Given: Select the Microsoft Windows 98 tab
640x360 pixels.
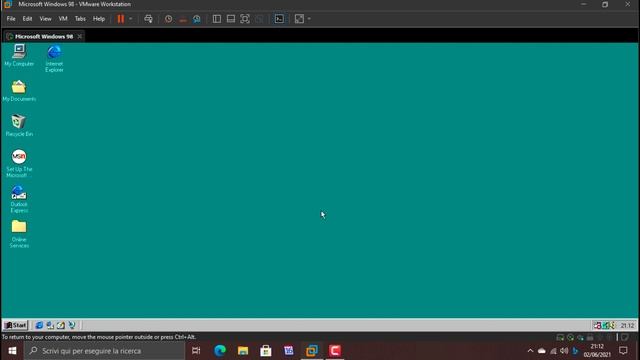Looking at the screenshot, I should (44, 36).
